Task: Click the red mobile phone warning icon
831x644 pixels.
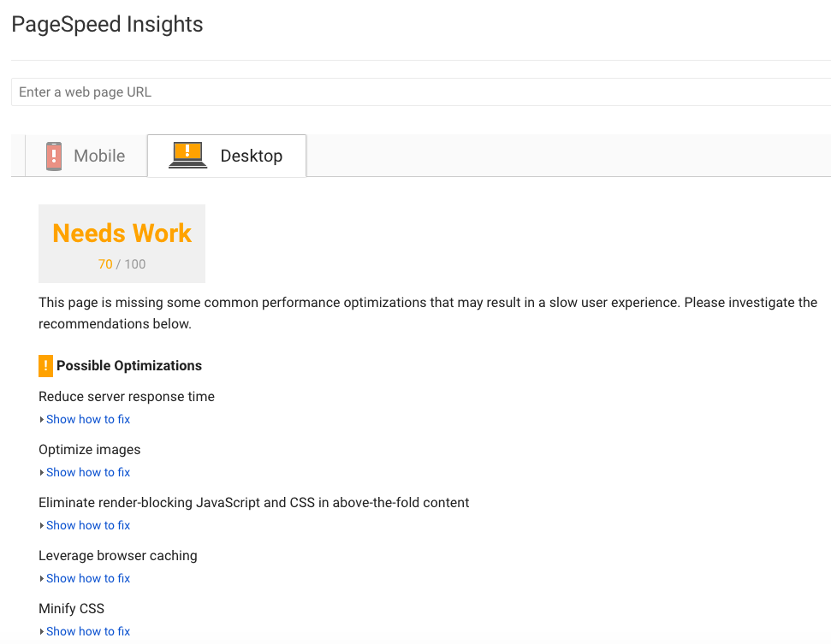Action: pos(54,157)
